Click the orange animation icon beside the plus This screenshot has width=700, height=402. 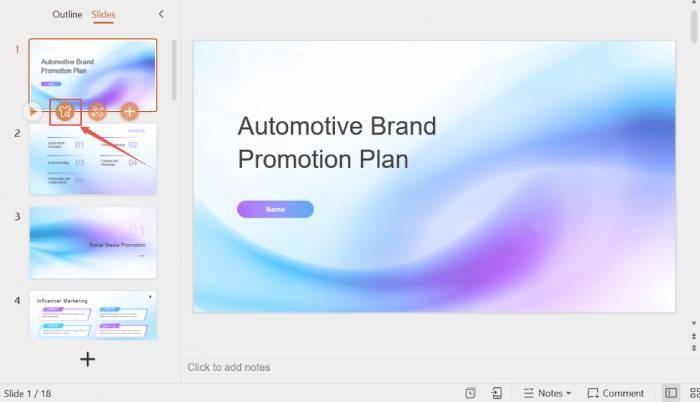(x=97, y=112)
